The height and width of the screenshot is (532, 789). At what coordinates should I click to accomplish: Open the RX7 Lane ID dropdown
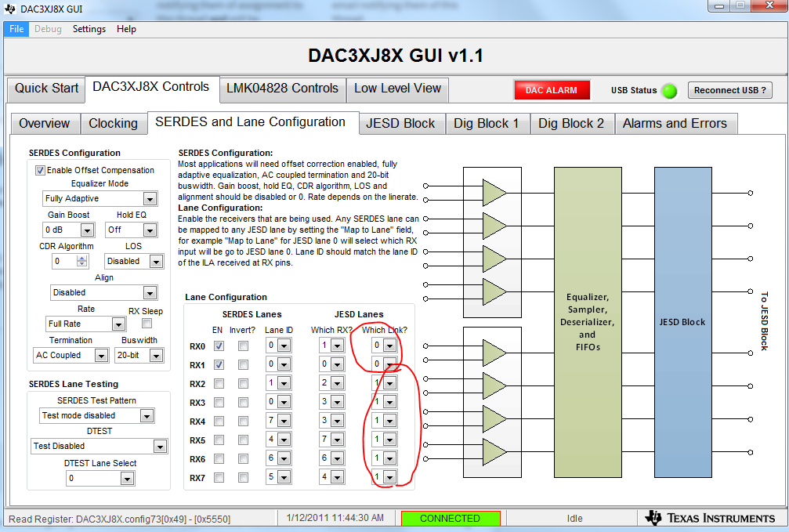(278, 477)
